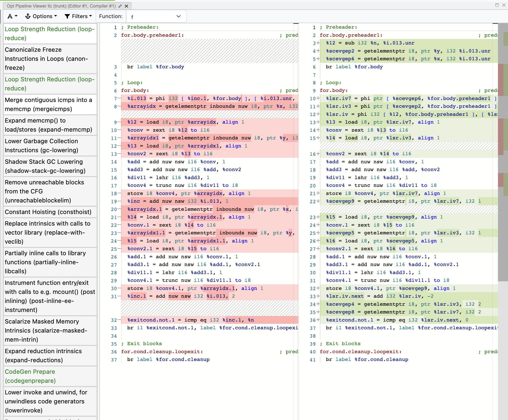Select Lower invoke and unwind pass
Screen dimensions: 508x420
click(x=50, y=401)
